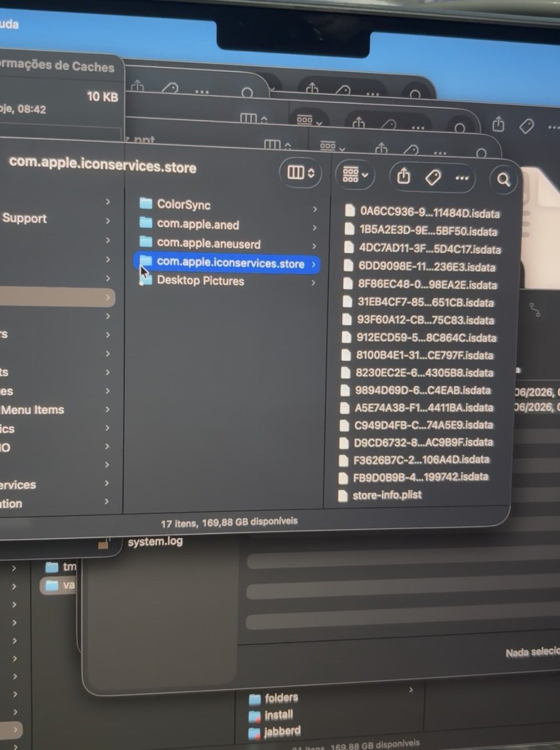Click the 'tm' folder icon in the lower-left window

coord(52,567)
